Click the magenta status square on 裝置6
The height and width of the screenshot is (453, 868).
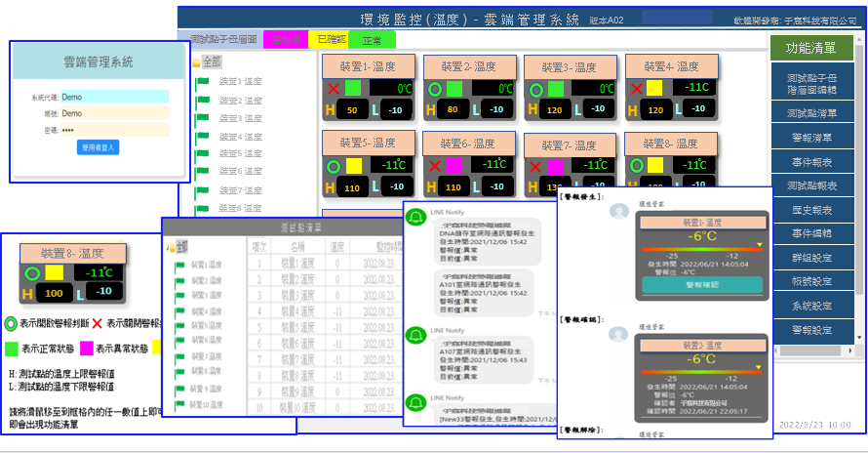click(454, 166)
